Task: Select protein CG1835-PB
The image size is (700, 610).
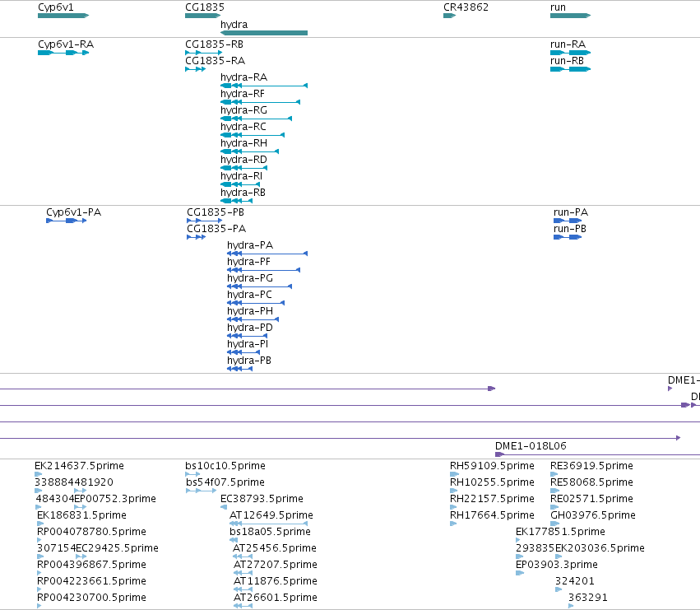Action: tap(216, 212)
